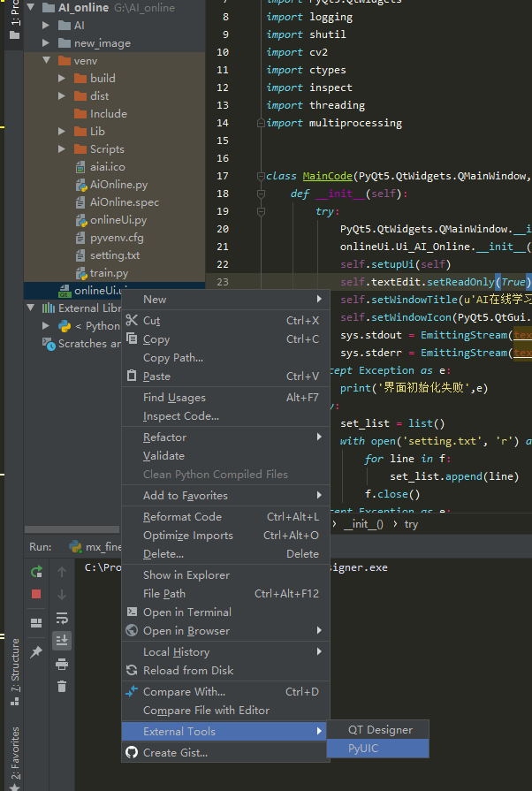Click the Copy icon in context menu

click(132, 338)
